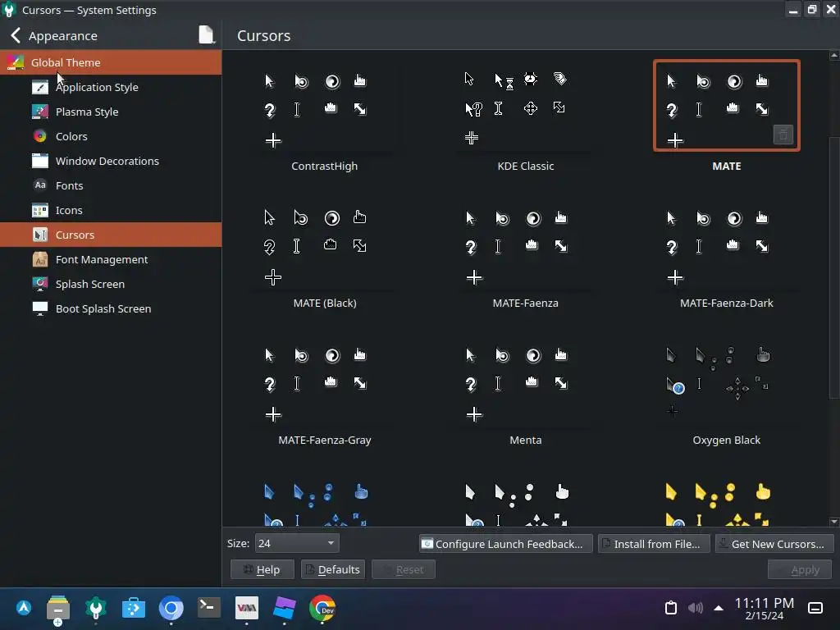Open Boot Splash Screen settings
The height and width of the screenshot is (630, 840).
(x=111, y=308)
